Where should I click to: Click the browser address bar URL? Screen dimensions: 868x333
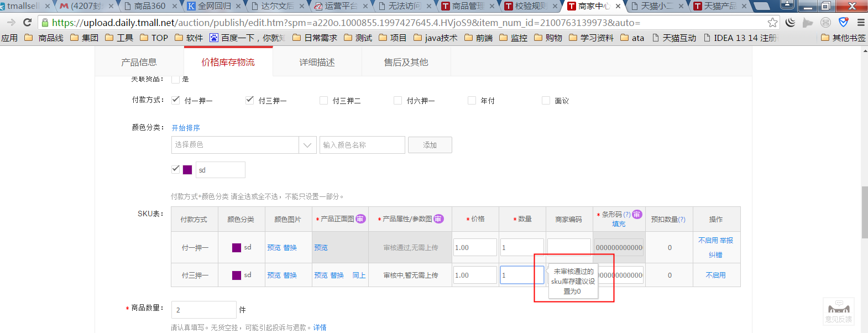346,23
